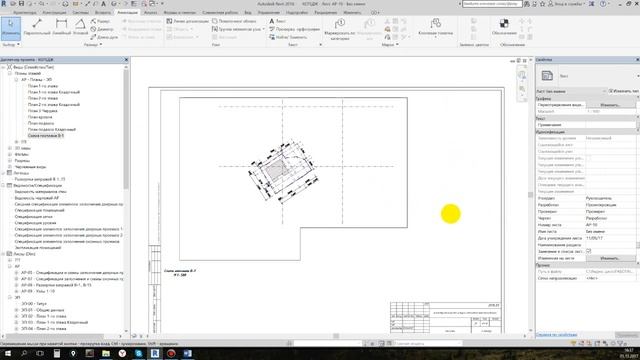Select sheet 'АР-09 - Узлы 1:10' in browser
The height and width of the screenshot is (360, 640).
tap(38, 291)
